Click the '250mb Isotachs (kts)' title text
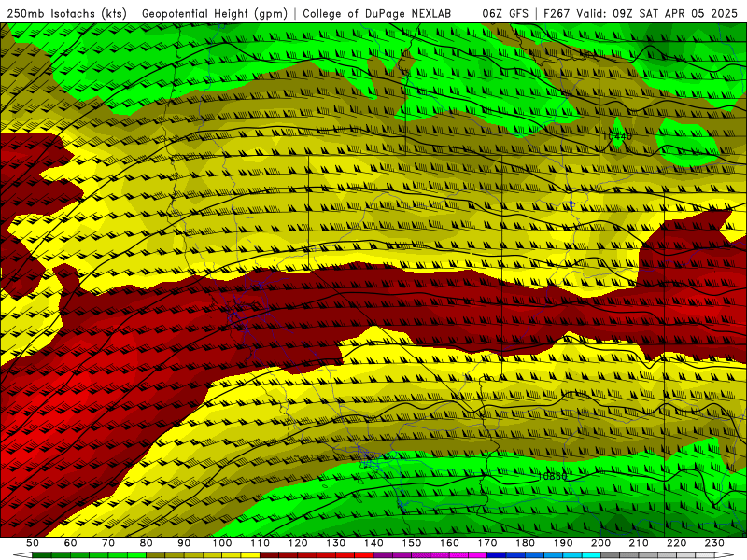The width and height of the screenshot is (747, 560). [x=66, y=14]
